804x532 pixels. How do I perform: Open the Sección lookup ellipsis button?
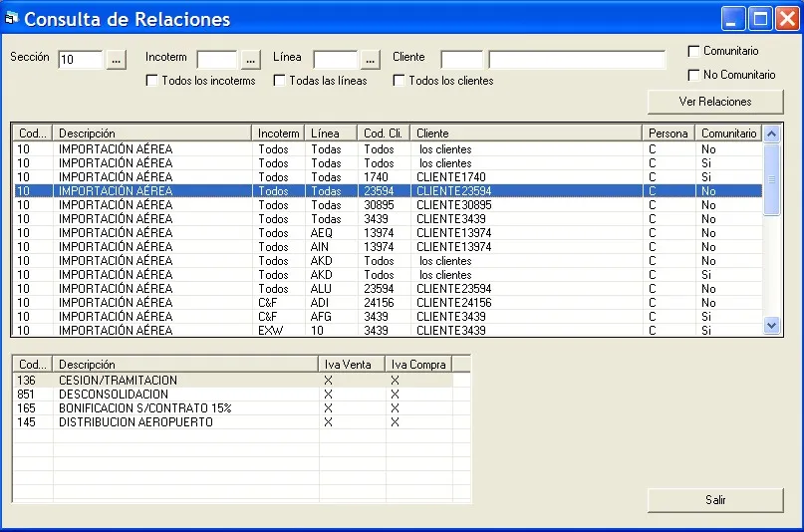(x=117, y=60)
